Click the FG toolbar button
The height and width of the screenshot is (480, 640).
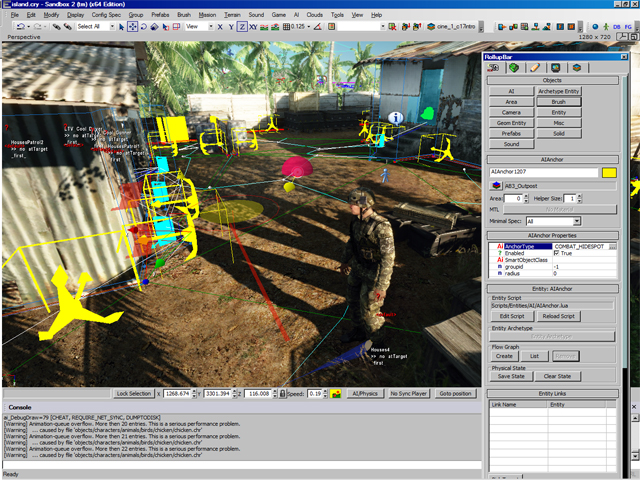pos(628,27)
